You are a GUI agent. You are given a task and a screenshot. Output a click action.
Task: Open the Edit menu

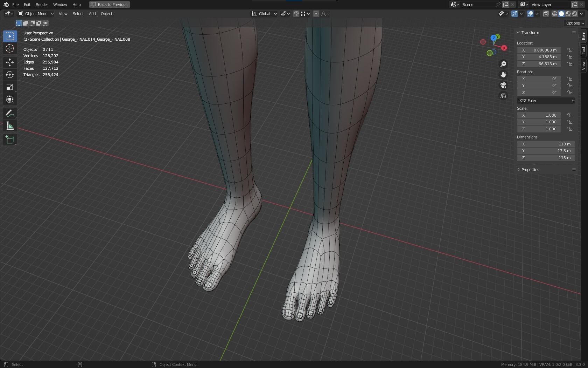coord(27,5)
